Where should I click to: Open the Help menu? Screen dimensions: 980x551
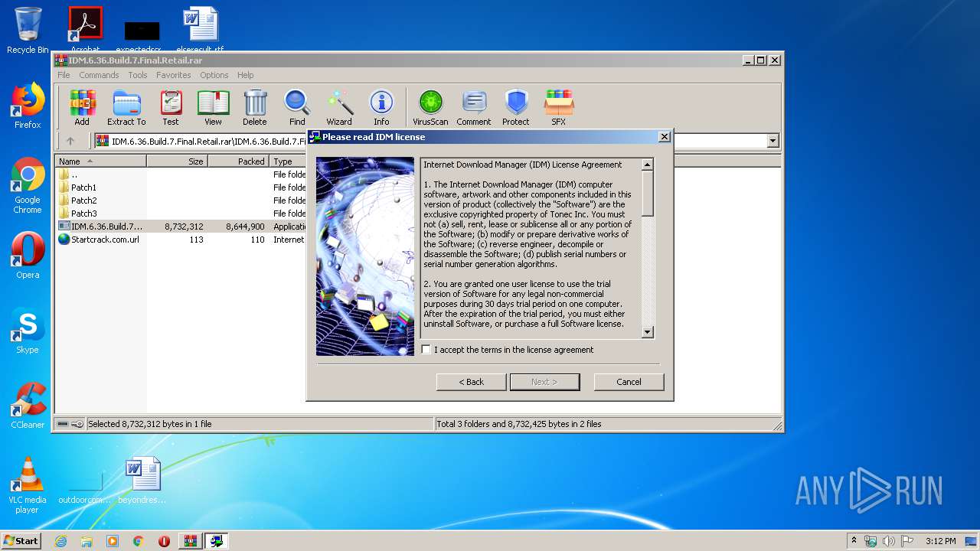click(246, 75)
